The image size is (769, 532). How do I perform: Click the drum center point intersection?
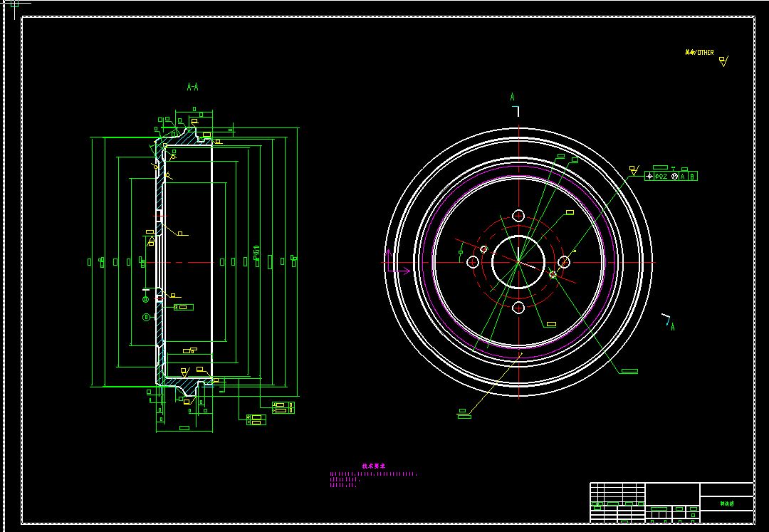pos(518,262)
